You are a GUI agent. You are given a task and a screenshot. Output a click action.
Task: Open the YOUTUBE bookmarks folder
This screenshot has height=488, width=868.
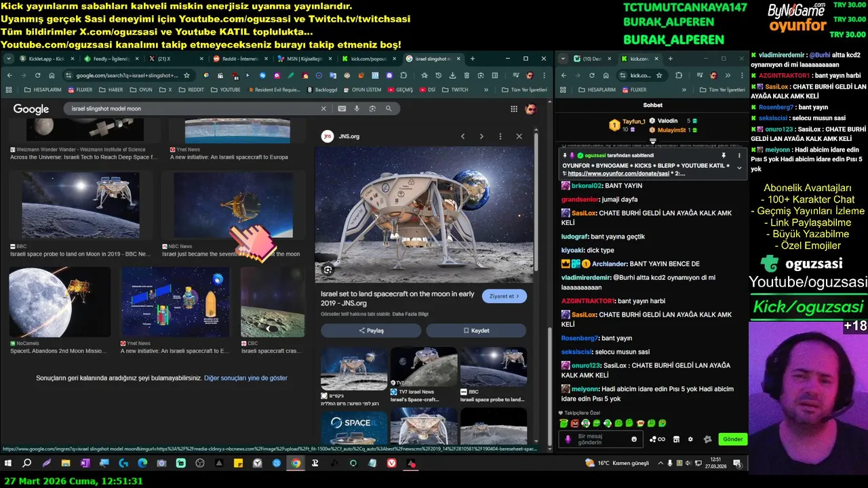(x=225, y=89)
